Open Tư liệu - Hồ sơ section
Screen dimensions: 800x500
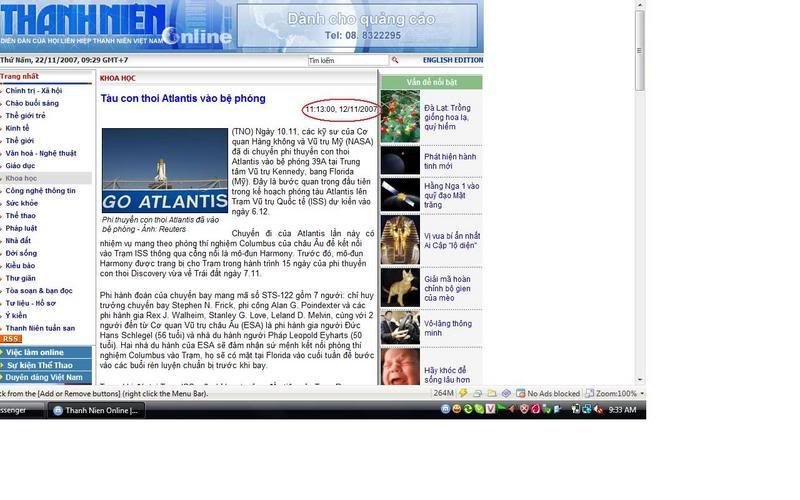[x=31, y=303]
